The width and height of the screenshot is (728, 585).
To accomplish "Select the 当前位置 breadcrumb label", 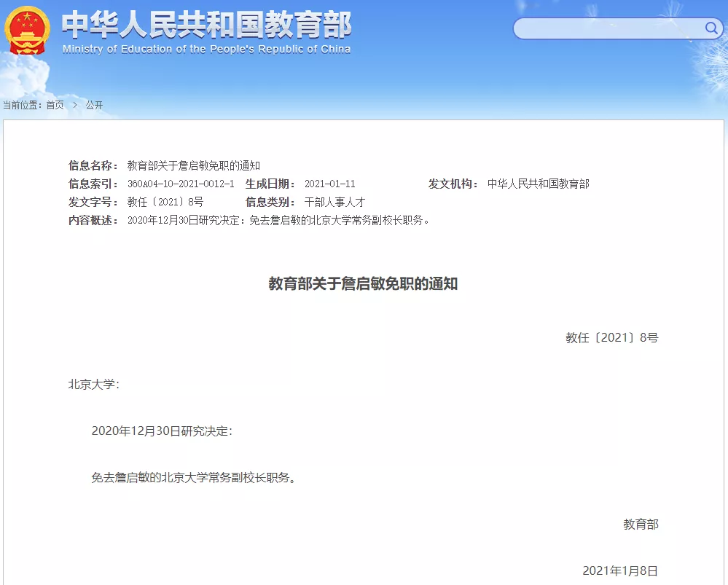I will (x=23, y=104).
